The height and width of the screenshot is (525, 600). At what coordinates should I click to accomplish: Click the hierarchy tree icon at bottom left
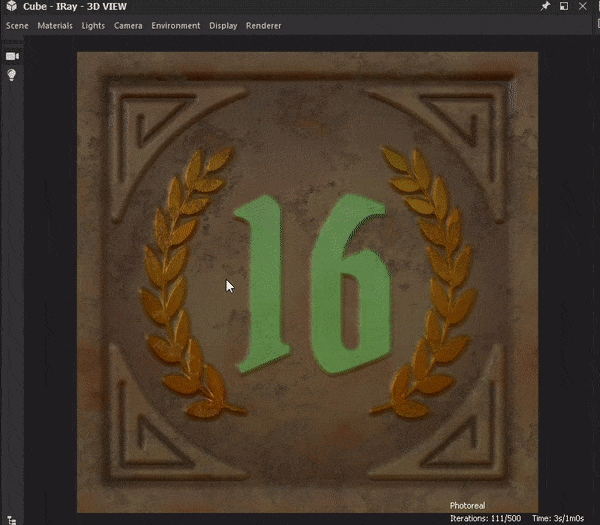point(12,520)
